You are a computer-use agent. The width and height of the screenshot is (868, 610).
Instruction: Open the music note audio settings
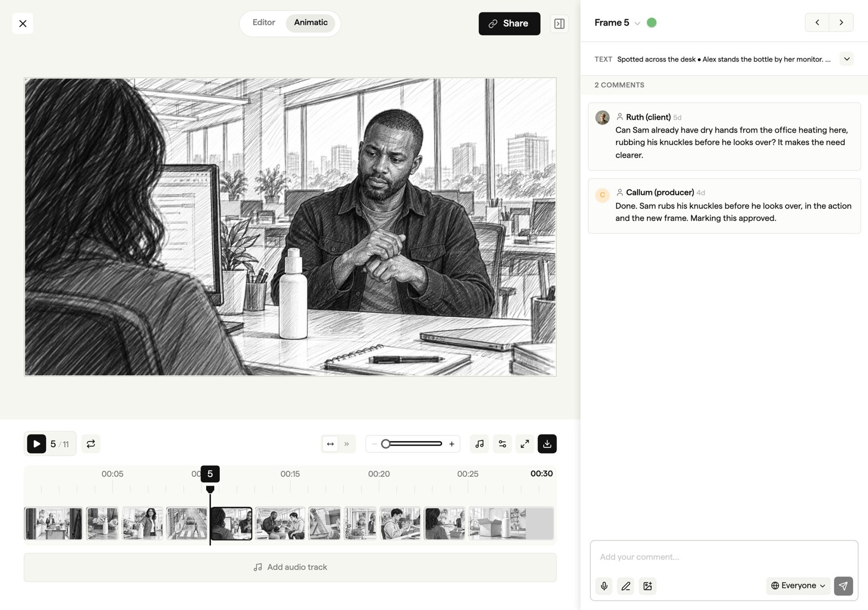tap(480, 444)
